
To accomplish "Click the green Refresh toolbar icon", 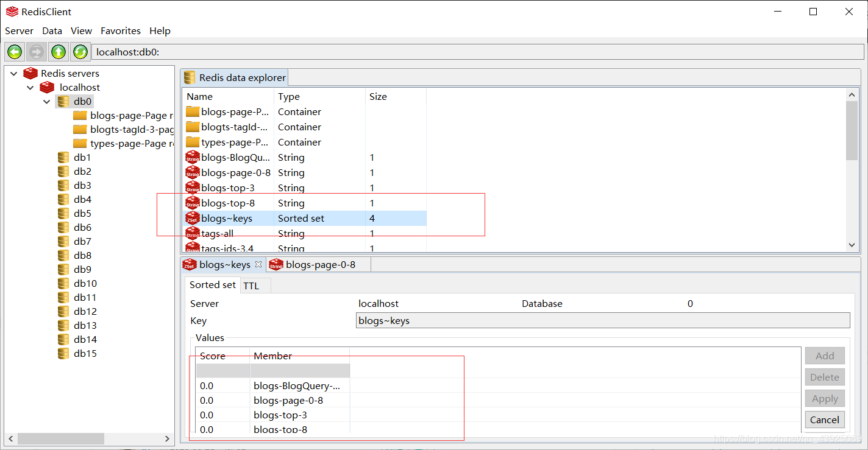I will point(80,52).
